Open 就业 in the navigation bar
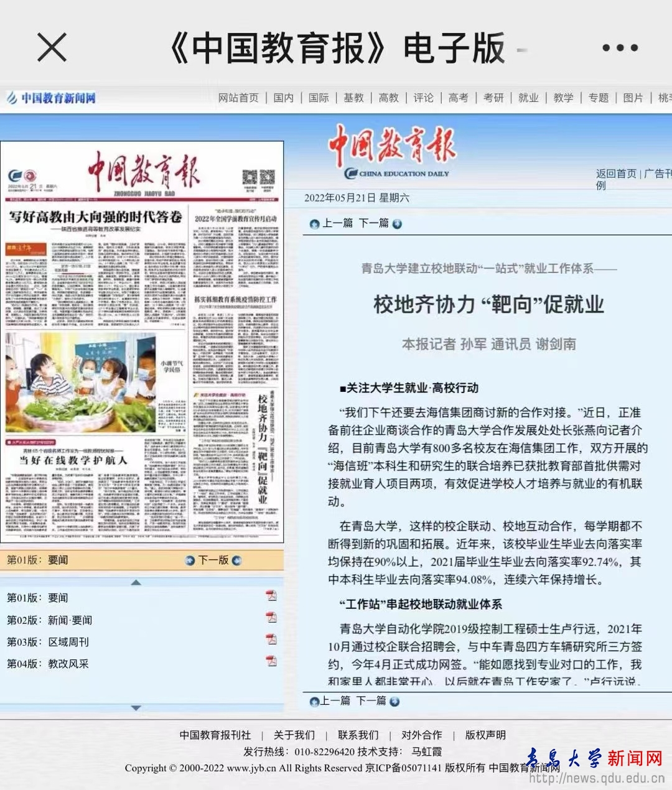 [528, 98]
